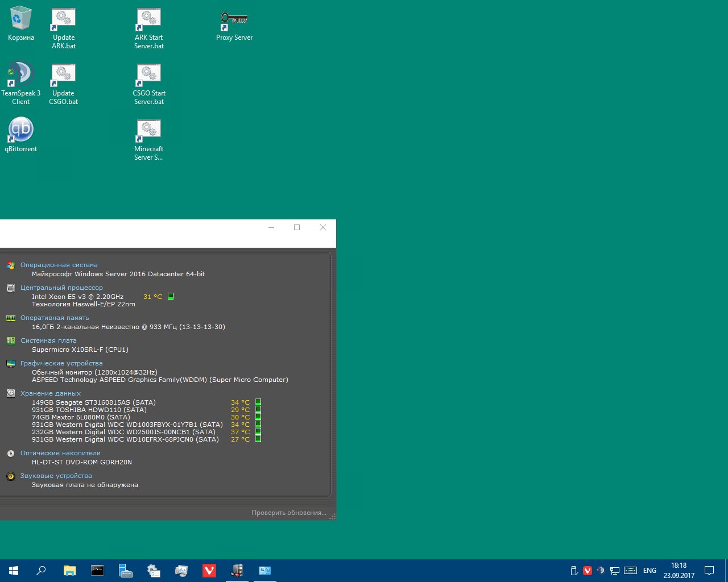Image resolution: width=728 pixels, height=582 pixels.
Task: Open Системная плата section link
Action: [48, 340]
